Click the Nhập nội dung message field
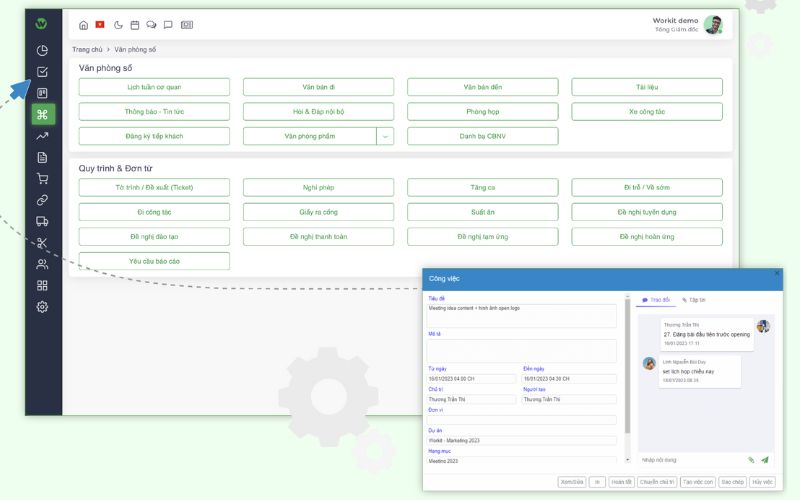This screenshot has height=500, width=800. pos(690,460)
